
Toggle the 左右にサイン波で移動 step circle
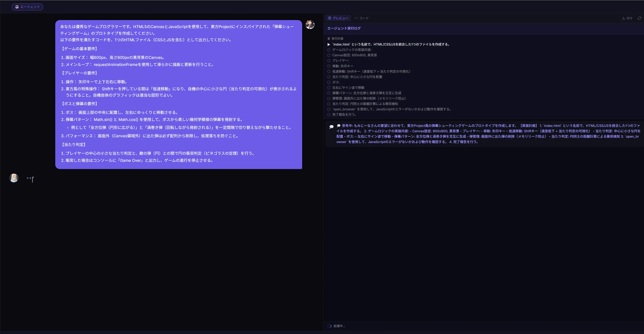pos(329,88)
